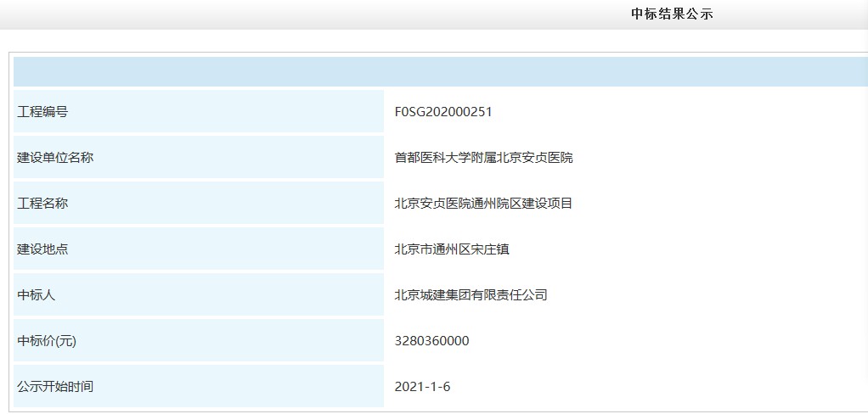Click the 中标价(元) label
This screenshot has height=414, width=868.
(x=47, y=341)
